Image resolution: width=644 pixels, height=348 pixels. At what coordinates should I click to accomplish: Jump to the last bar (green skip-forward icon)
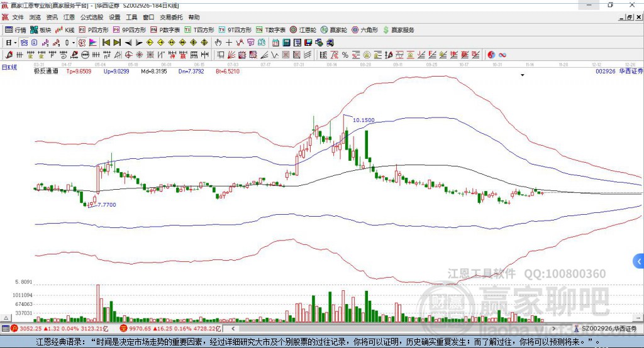[117, 42]
